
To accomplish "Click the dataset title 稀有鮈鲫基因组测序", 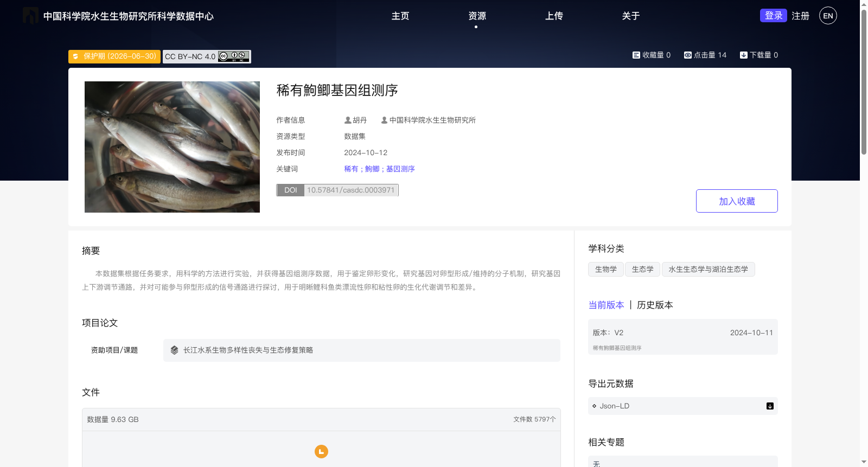I will tap(337, 90).
